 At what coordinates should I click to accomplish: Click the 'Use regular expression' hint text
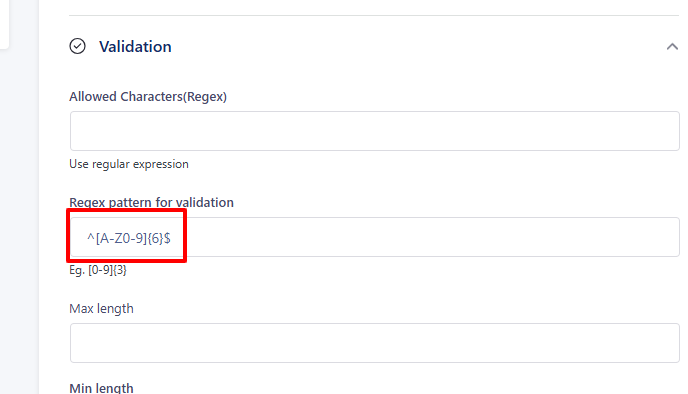point(129,164)
